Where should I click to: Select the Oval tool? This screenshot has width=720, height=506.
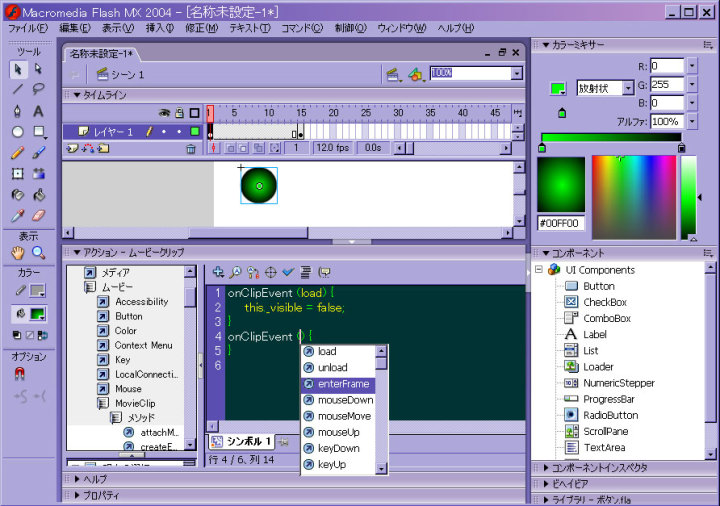[x=18, y=132]
